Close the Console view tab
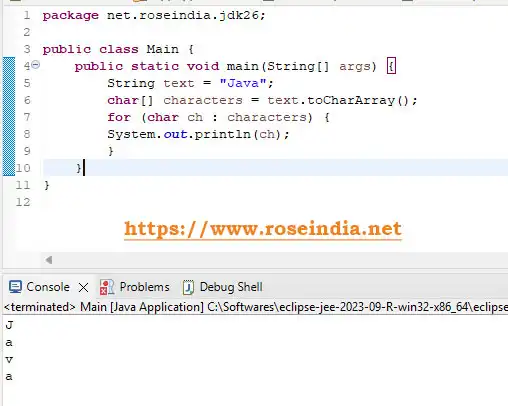 83,287
